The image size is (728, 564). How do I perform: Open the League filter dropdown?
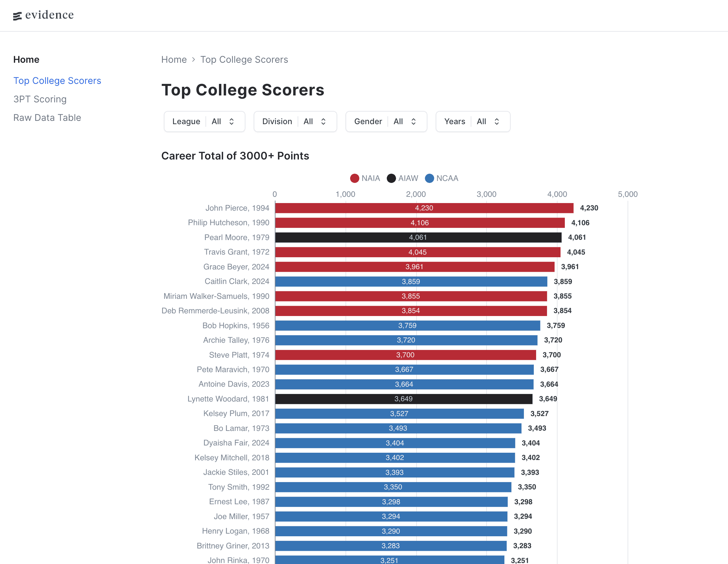[204, 122]
